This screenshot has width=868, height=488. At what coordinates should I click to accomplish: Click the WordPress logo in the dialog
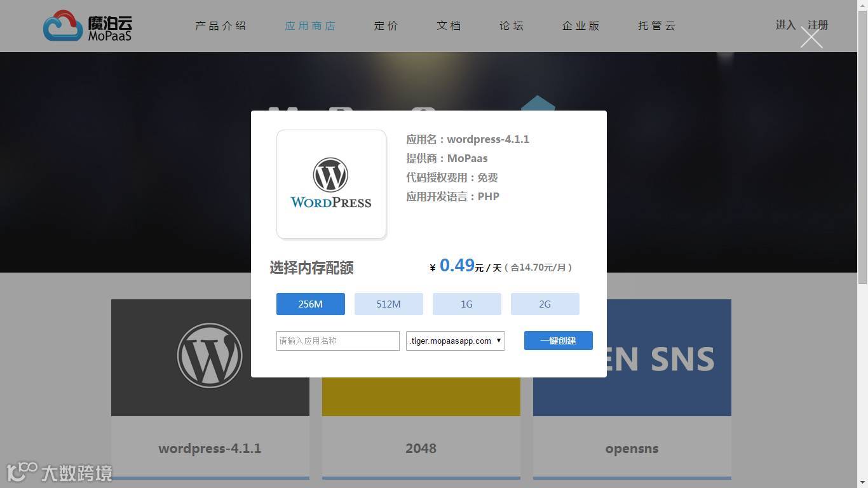pyautogui.click(x=331, y=184)
